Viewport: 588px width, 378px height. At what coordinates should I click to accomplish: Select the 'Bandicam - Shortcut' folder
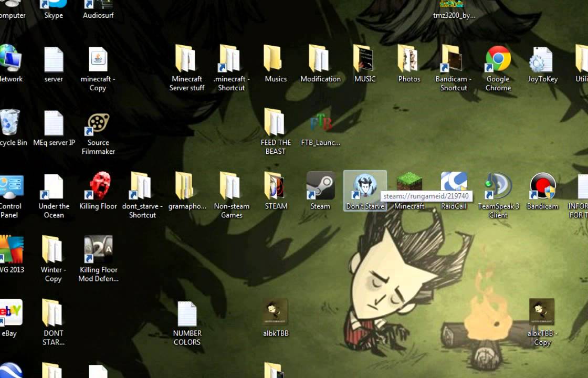click(454, 68)
